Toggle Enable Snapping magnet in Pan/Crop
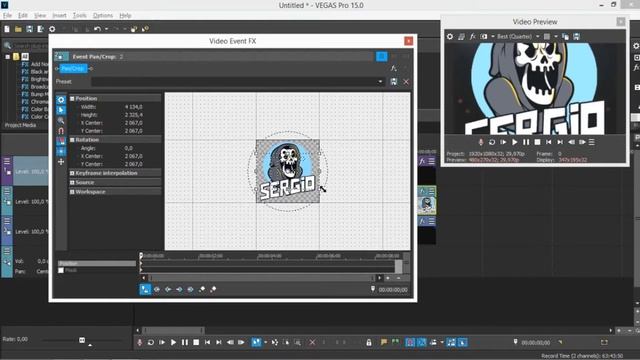The height and width of the screenshot is (360, 640). click(61, 131)
